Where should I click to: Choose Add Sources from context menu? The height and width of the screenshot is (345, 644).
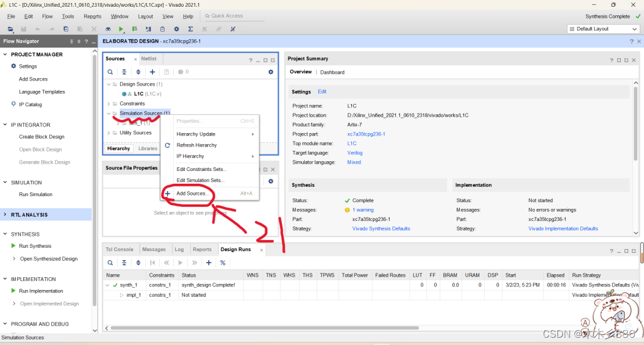(x=210, y=194)
